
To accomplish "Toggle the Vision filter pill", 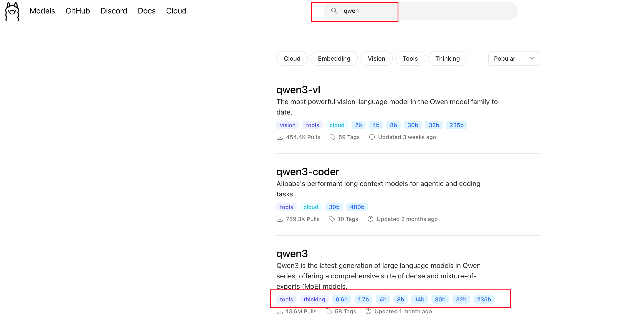I will click(x=376, y=58).
